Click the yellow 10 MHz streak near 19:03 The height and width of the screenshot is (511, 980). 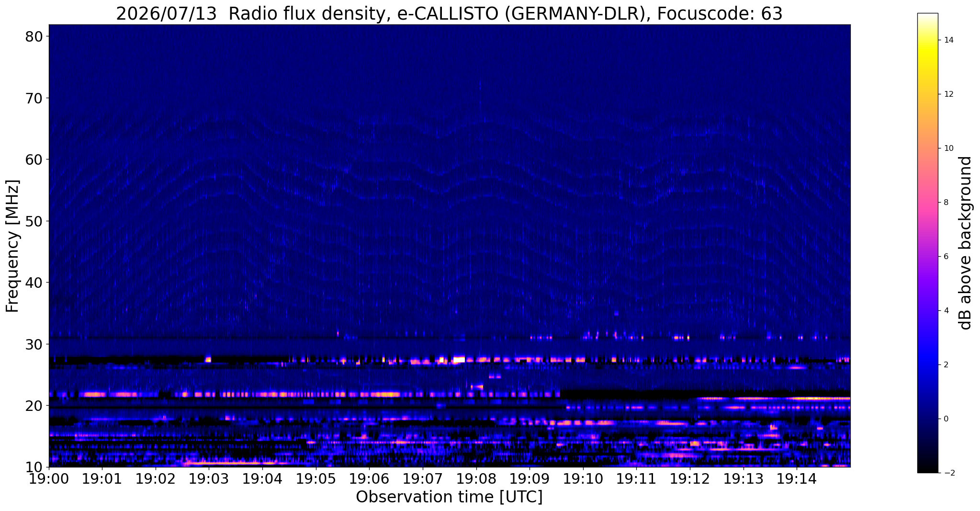coord(230,463)
